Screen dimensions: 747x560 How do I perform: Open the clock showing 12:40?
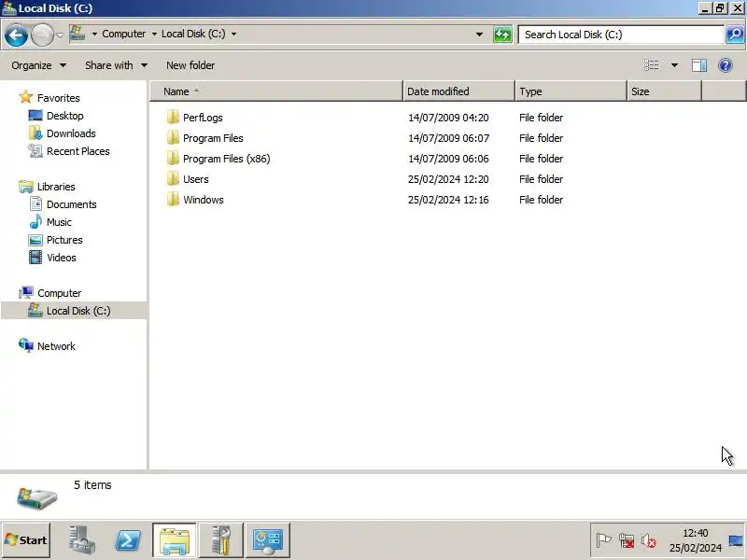[x=696, y=540]
